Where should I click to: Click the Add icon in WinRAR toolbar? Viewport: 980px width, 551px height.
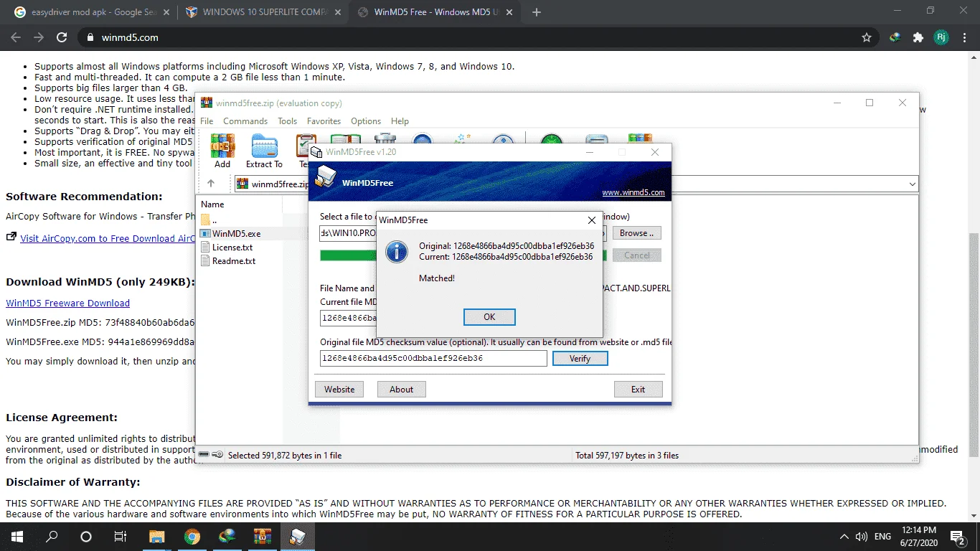click(222, 151)
